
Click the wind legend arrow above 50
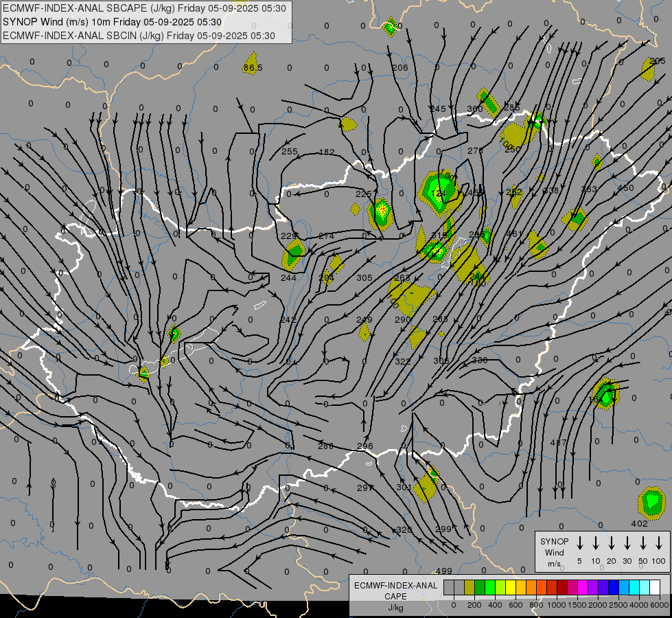click(x=643, y=543)
